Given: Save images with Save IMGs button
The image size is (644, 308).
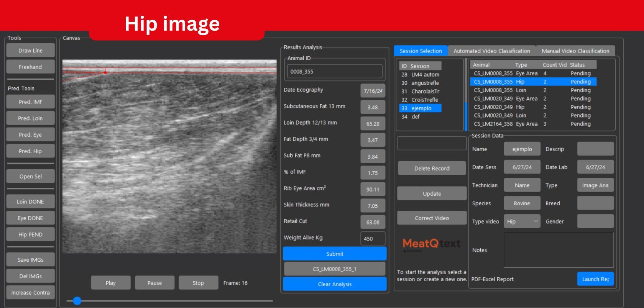Looking at the screenshot, I should (30, 260).
